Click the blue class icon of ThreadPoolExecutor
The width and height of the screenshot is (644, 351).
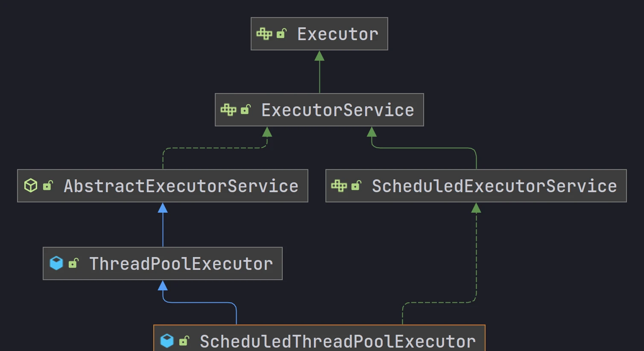tap(56, 263)
